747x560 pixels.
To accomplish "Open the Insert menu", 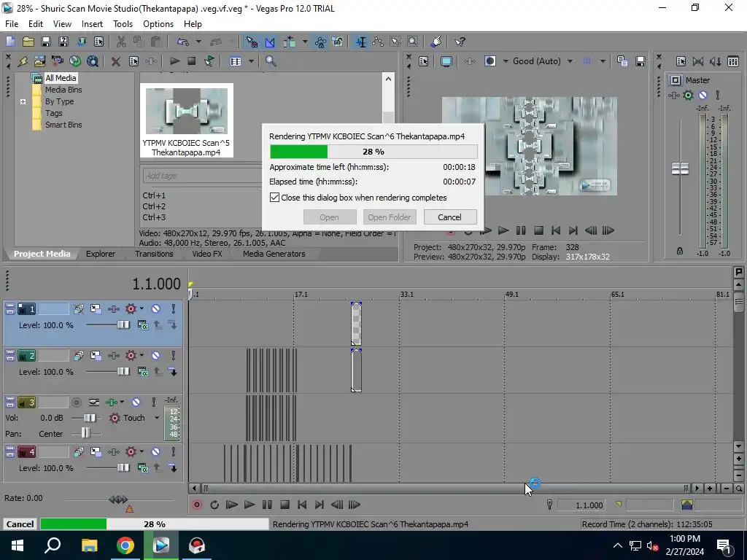I will pos(92,24).
